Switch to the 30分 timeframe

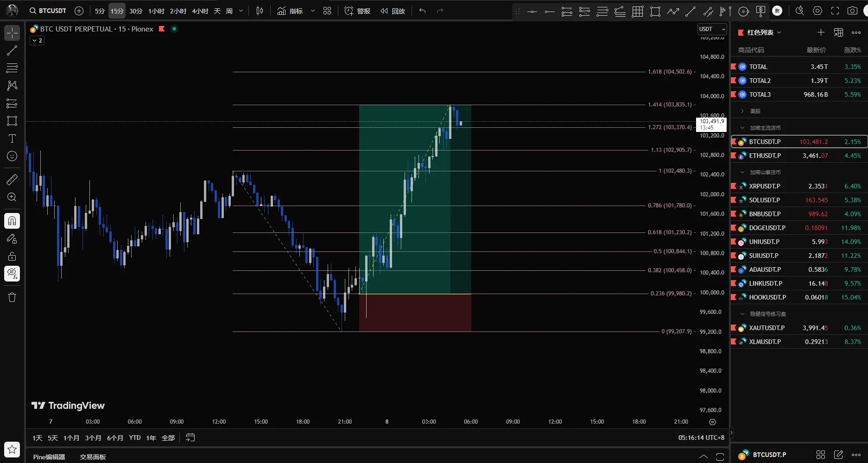pyautogui.click(x=136, y=11)
